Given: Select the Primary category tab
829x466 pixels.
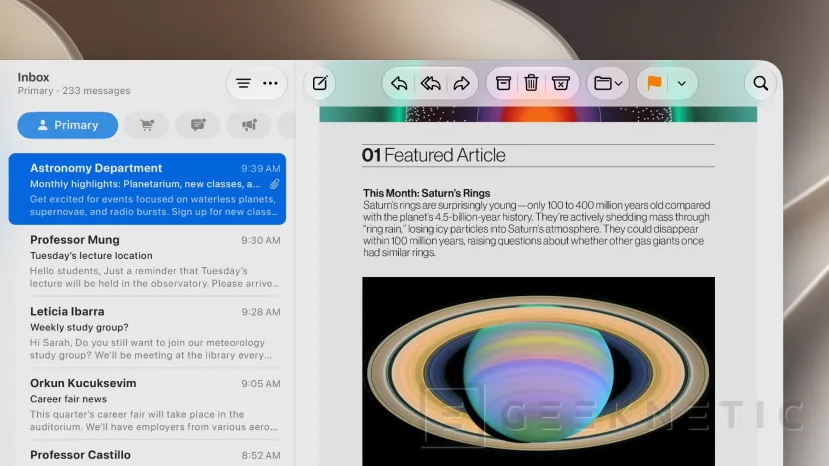Looking at the screenshot, I should 68,125.
